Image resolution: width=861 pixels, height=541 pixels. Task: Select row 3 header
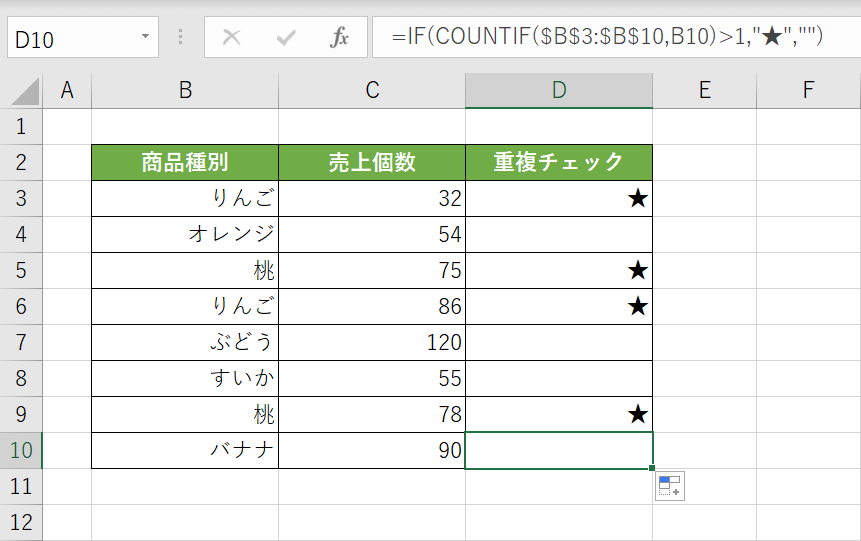(x=21, y=198)
